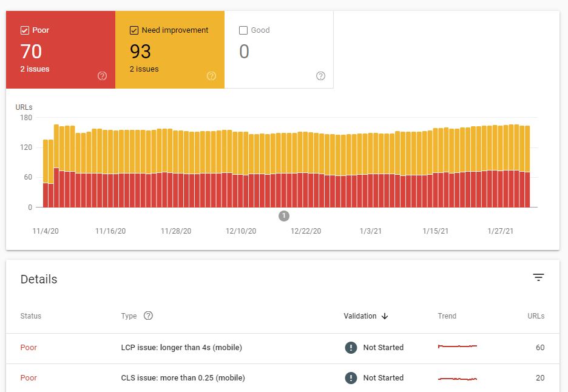Click the Status column header
Image resolution: width=568 pixels, height=392 pixels.
click(x=31, y=316)
